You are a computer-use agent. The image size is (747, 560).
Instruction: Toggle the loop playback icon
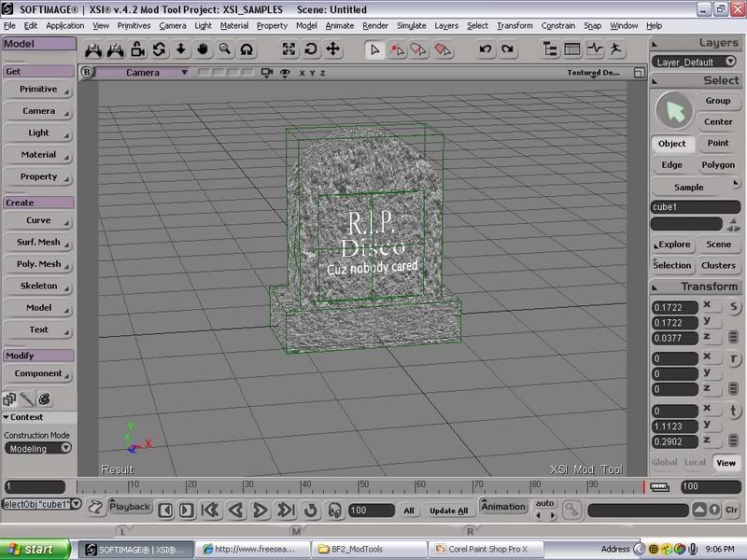pyautogui.click(x=311, y=510)
